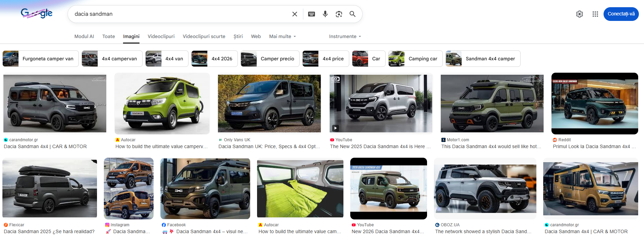This screenshot has width=644, height=240.
Task: Open the Google apps grid
Action: point(595,14)
